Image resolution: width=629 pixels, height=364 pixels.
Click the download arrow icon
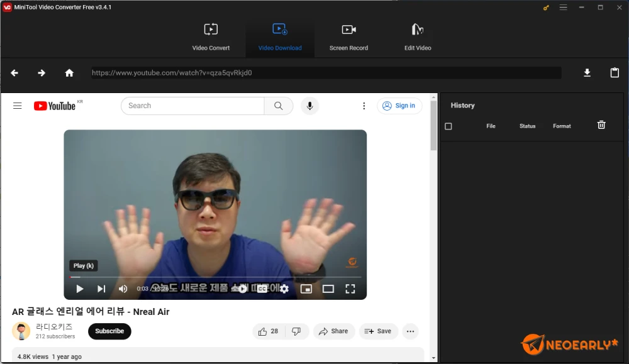[x=587, y=72]
